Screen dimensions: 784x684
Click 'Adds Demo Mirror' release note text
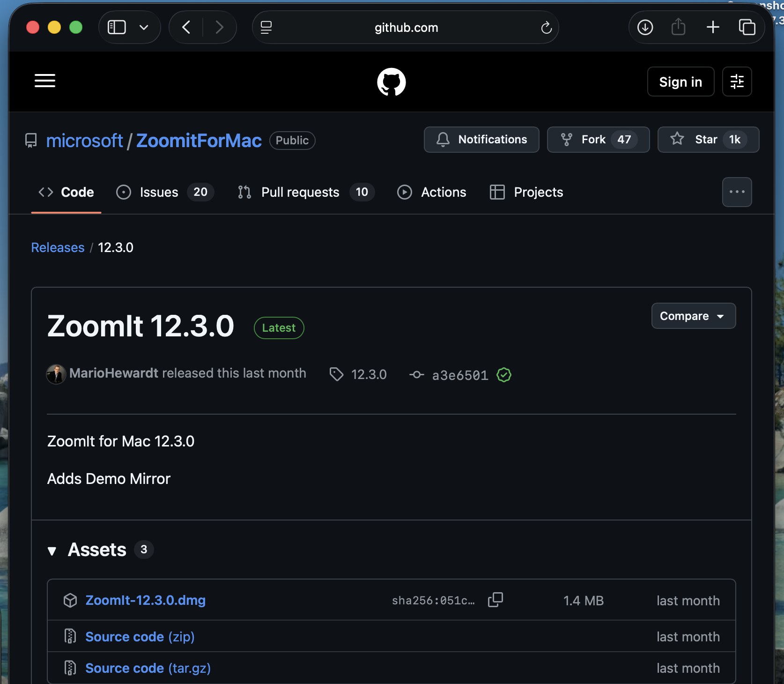point(109,479)
